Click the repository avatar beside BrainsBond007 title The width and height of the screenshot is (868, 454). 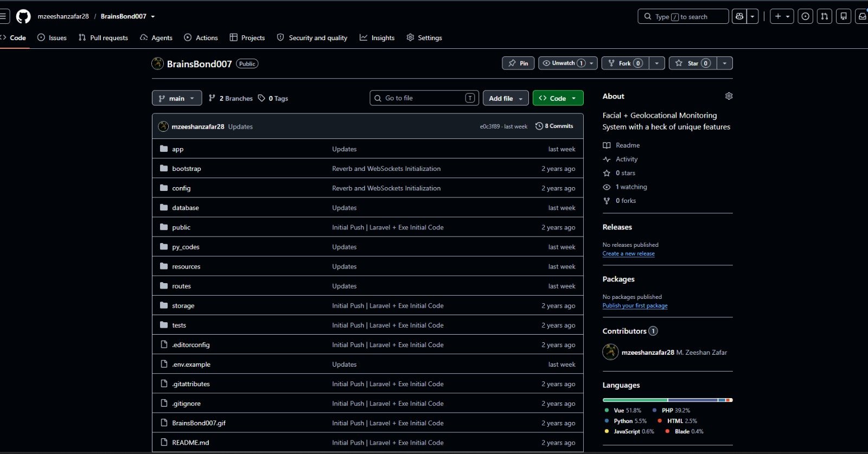[x=157, y=63]
